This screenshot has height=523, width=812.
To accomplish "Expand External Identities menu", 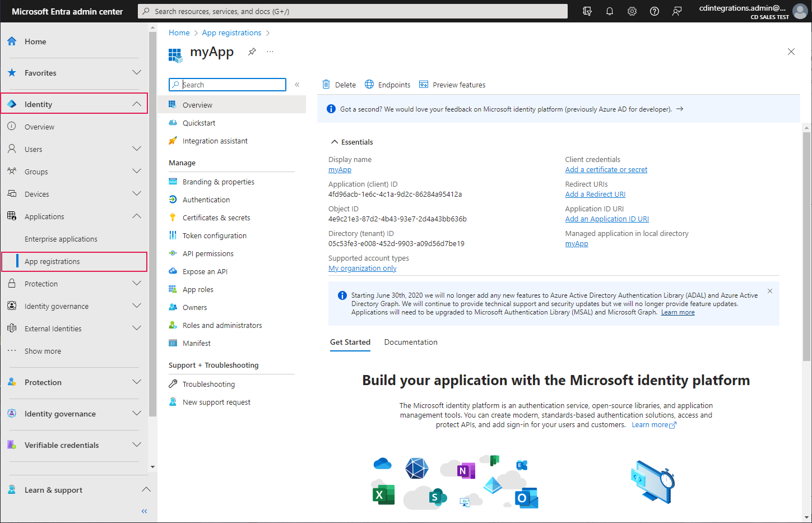I will [x=136, y=328].
